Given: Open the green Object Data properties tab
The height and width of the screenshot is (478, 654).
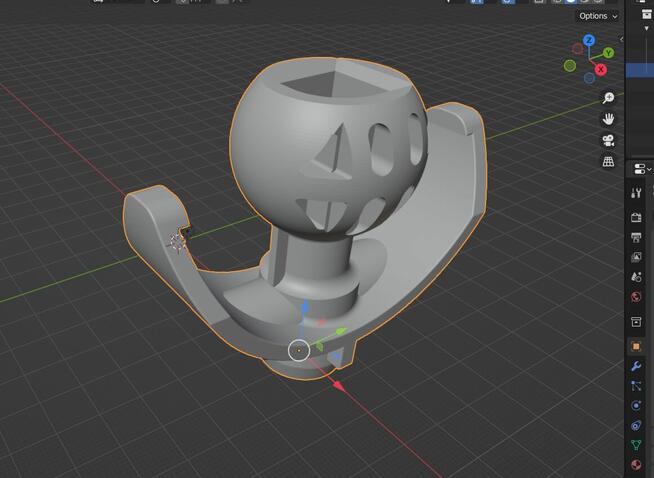Looking at the screenshot, I should [636, 445].
